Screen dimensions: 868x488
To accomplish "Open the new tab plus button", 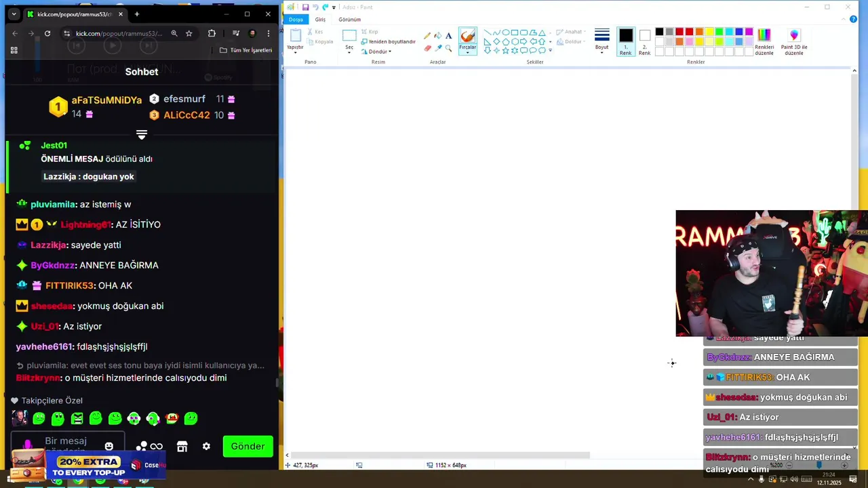I will click(137, 14).
